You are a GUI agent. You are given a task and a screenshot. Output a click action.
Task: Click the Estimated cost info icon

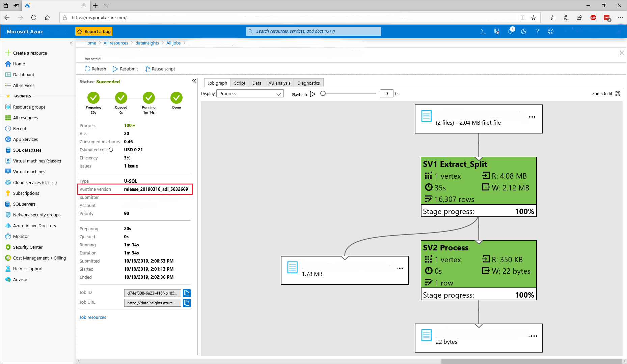click(x=111, y=150)
